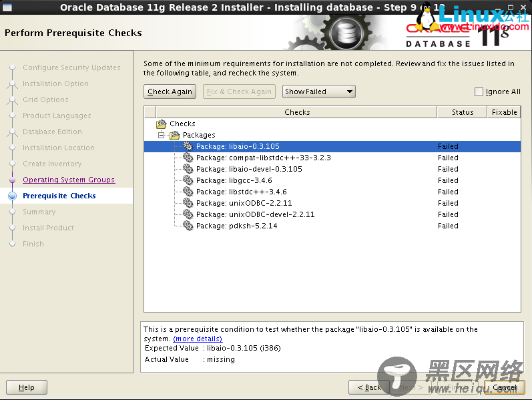
Task: Click the Checks root folder icon
Action: click(x=162, y=124)
